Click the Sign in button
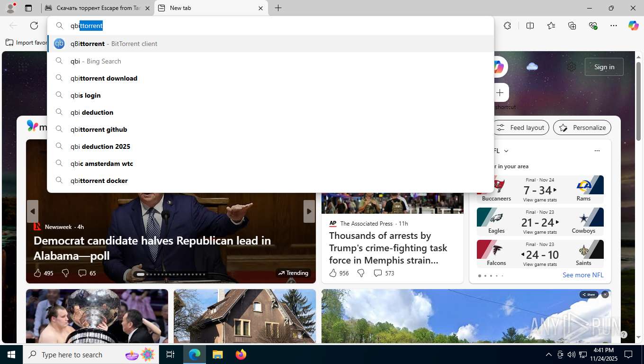This screenshot has height=364, width=644. click(x=604, y=67)
